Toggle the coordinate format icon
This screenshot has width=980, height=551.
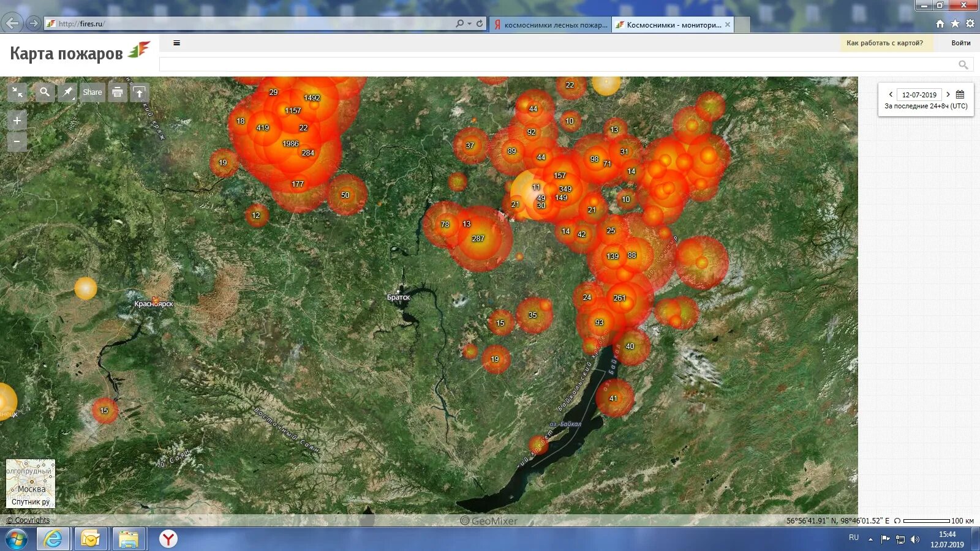pyautogui.click(x=897, y=521)
